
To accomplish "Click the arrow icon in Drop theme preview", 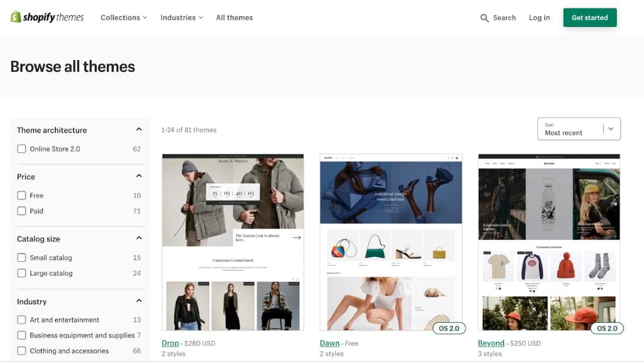I will pyautogui.click(x=297, y=237).
